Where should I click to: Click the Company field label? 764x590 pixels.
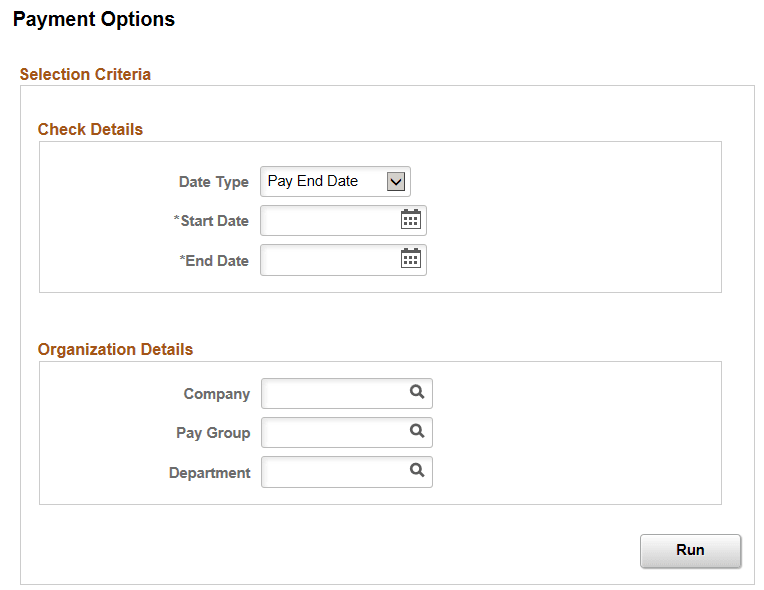pyautogui.click(x=216, y=394)
